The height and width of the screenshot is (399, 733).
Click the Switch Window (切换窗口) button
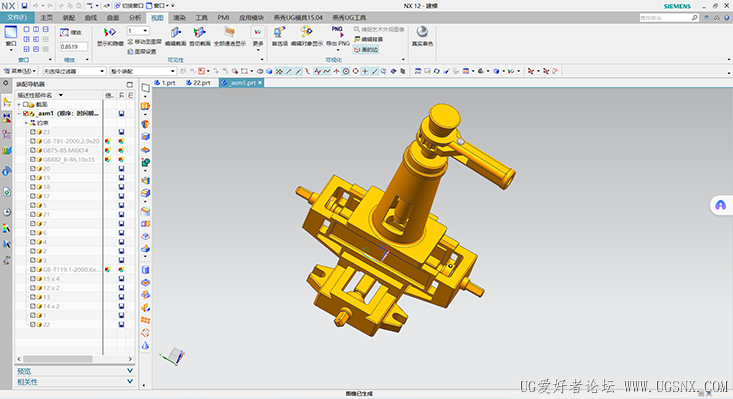[x=129, y=6]
